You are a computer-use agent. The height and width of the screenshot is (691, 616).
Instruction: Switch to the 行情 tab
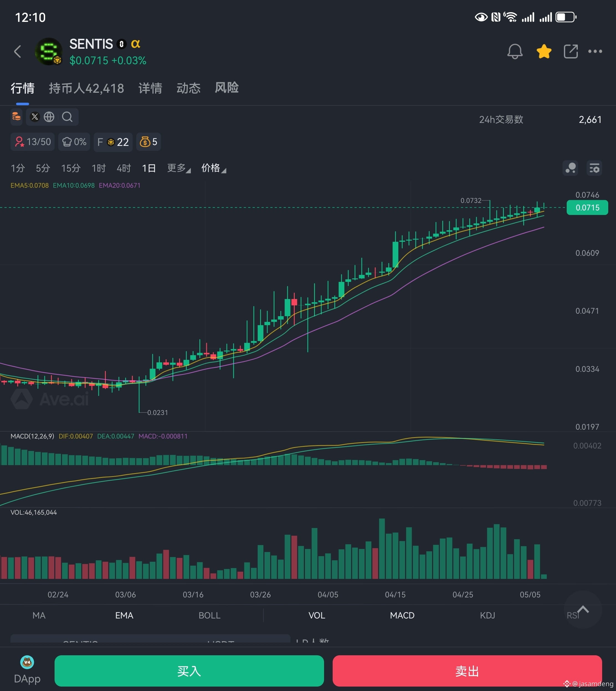(23, 88)
